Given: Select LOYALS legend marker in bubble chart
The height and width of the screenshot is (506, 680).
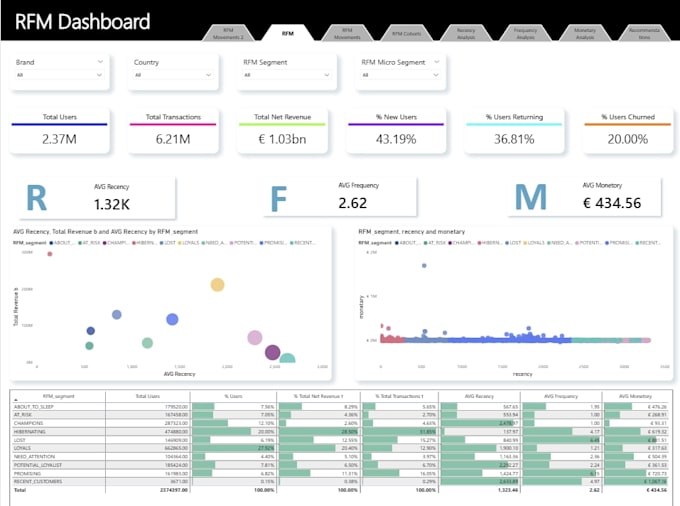Looking at the screenshot, I should coord(180,243).
